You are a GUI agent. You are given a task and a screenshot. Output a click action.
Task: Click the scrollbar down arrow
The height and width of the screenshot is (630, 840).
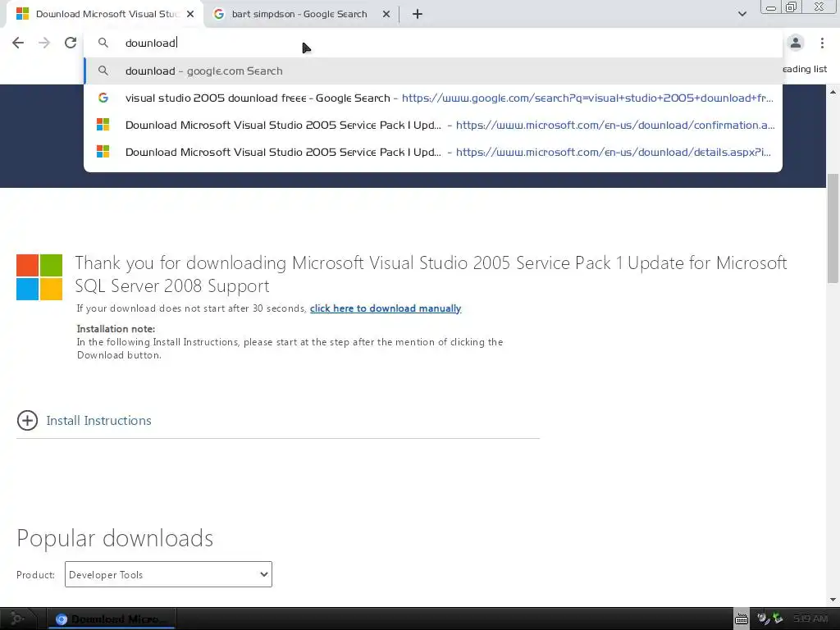point(833,600)
